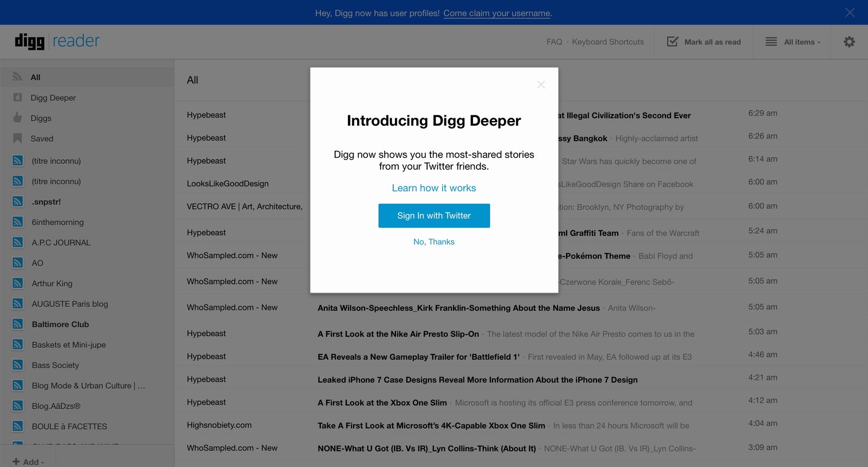
Task: Click the digg reader logo
Action: coord(57,41)
